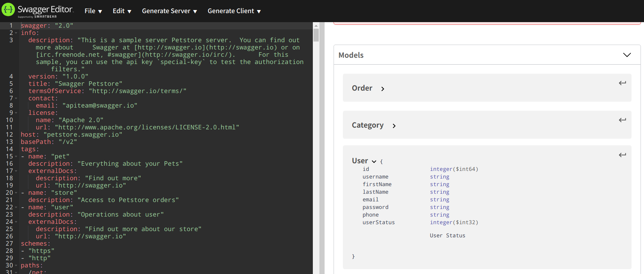
Task: Collapse the Models section with its chevron
Action: [x=627, y=55]
